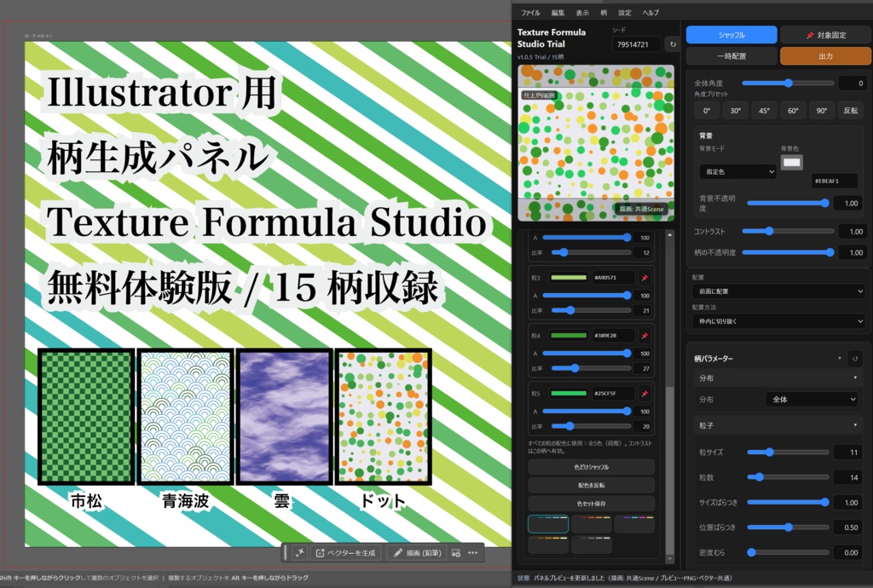Click the image-add icon in contextual taskbar
This screenshot has width=873, height=588.
pyautogui.click(x=456, y=553)
